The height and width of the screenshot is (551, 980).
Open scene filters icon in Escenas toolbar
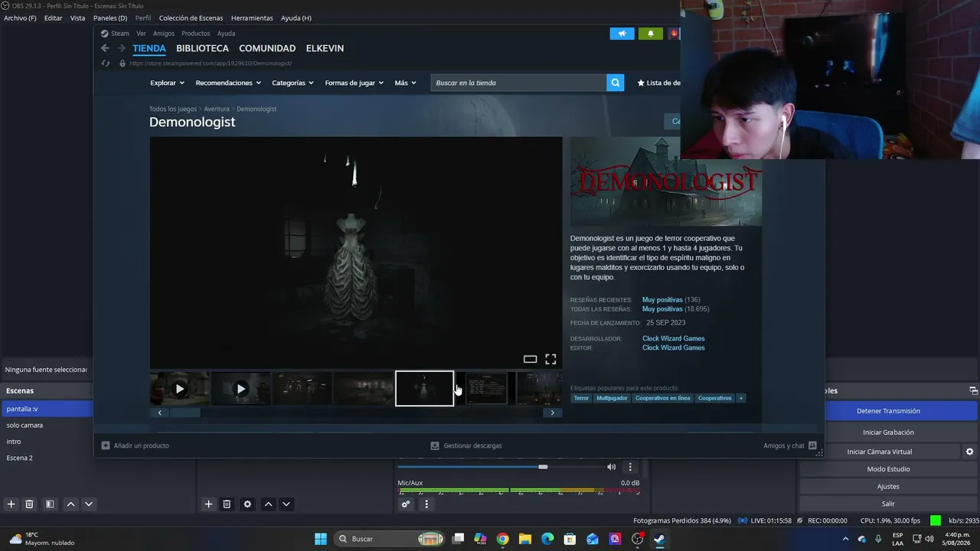(x=50, y=504)
